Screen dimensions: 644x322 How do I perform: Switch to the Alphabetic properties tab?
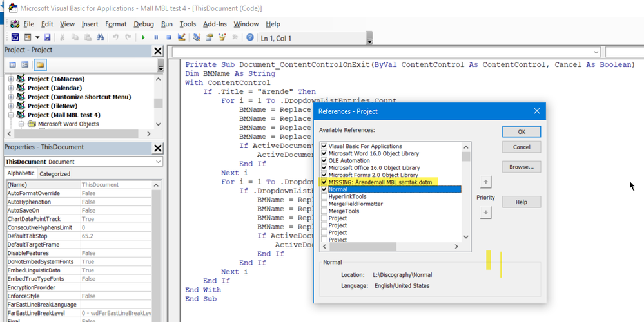[21, 173]
